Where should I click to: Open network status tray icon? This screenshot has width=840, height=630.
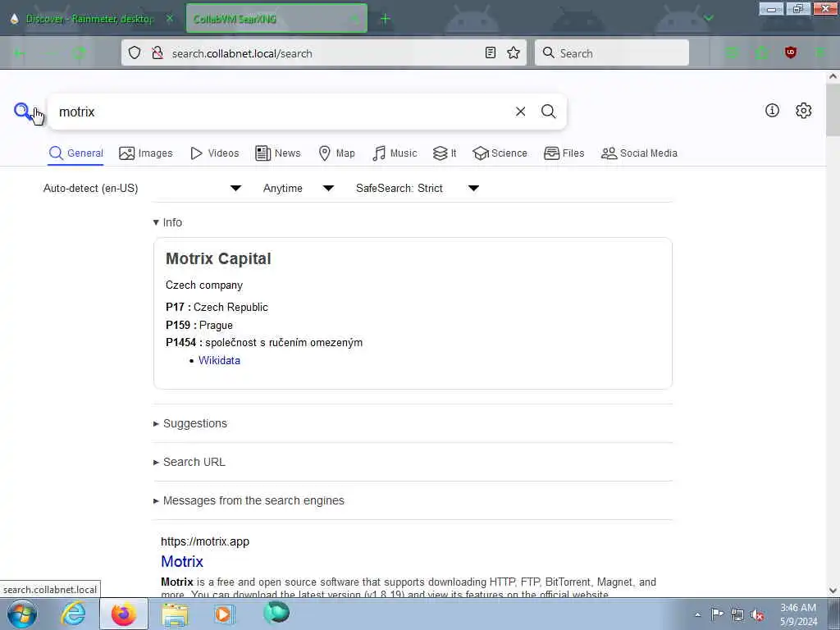[737, 614]
